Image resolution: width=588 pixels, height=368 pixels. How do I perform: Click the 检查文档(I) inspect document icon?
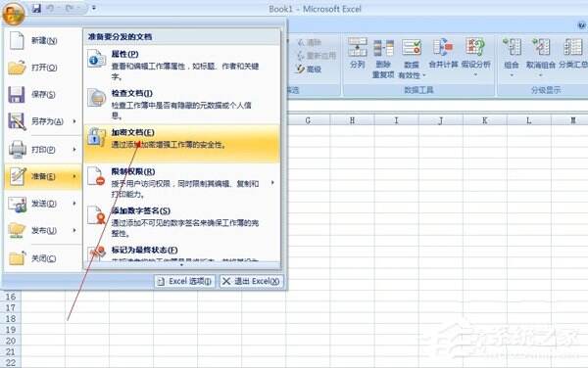tap(96, 98)
